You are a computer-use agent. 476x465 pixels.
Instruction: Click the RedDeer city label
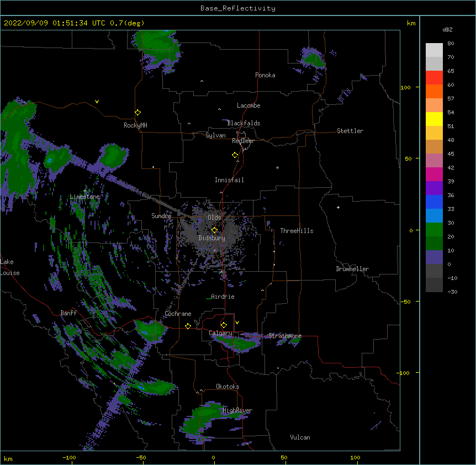pos(243,141)
